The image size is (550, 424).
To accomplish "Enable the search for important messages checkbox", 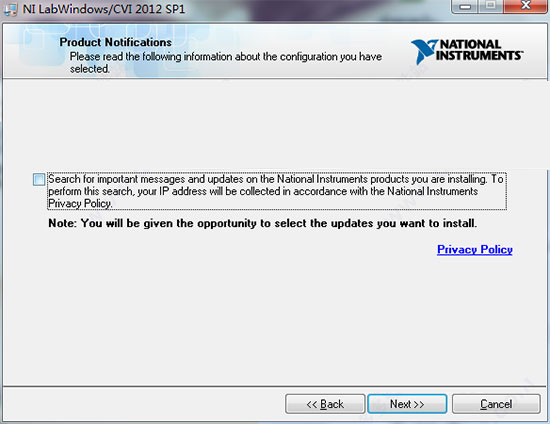I will (x=39, y=180).
